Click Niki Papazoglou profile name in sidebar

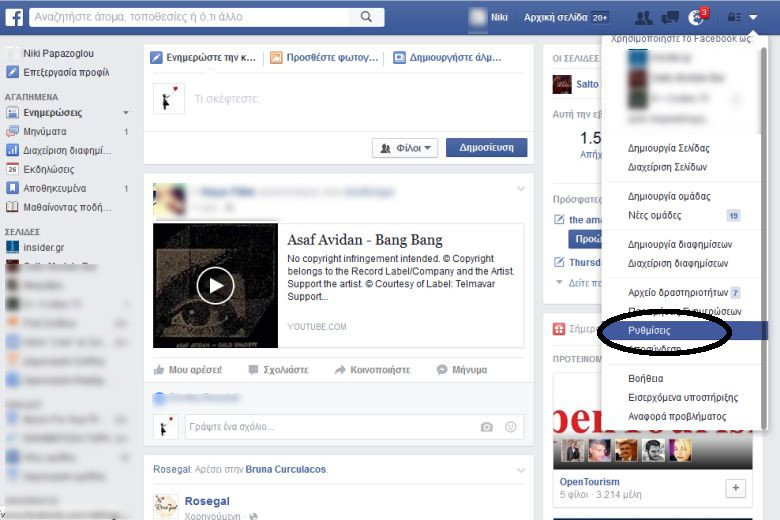click(x=58, y=53)
